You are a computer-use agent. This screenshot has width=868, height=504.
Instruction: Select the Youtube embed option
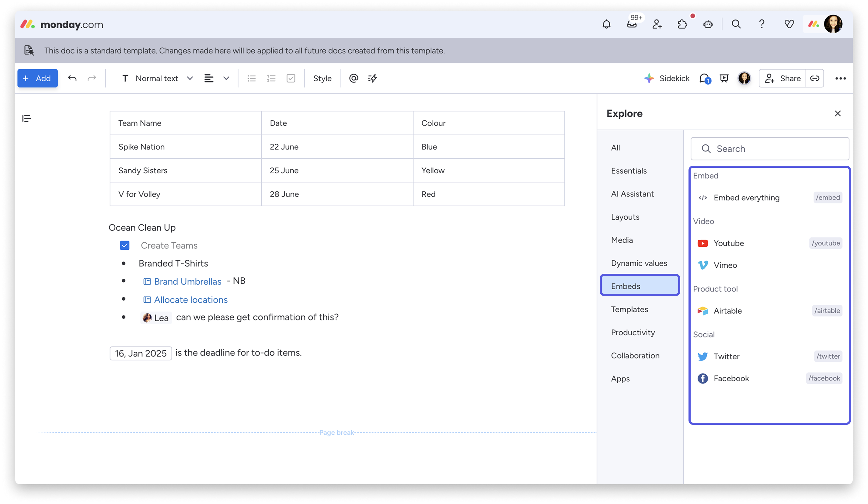728,243
